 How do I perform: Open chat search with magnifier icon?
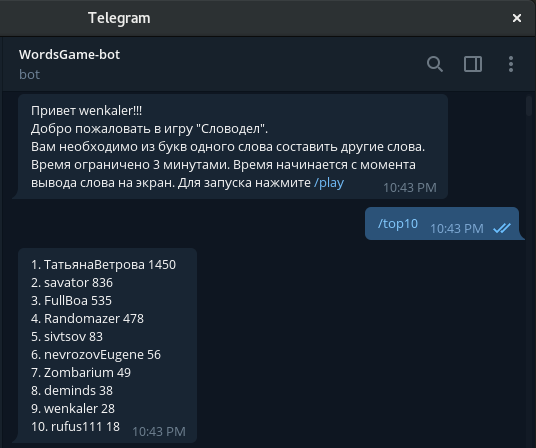[x=435, y=64]
